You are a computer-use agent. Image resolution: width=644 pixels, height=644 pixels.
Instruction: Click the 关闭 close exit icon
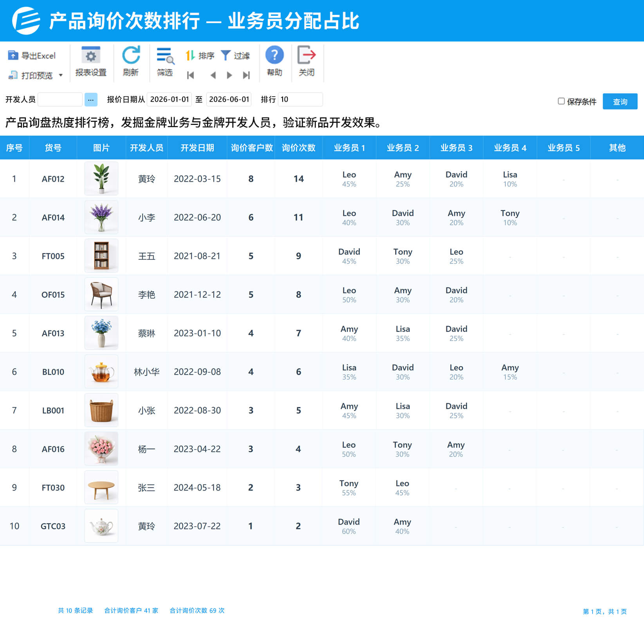click(x=307, y=55)
